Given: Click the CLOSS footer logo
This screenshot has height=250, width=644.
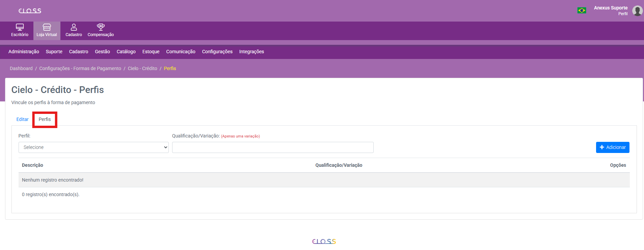Looking at the screenshot, I should (x=324, y=241).
